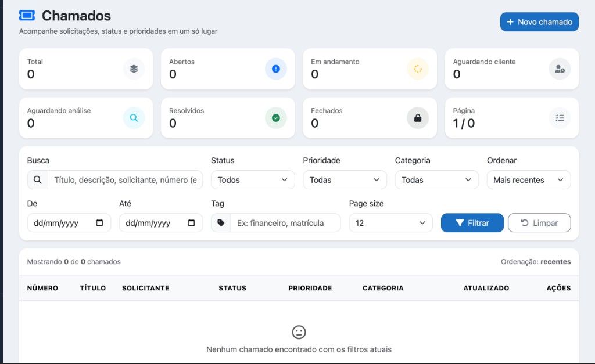Click the CATEGORIA column header

383,288
